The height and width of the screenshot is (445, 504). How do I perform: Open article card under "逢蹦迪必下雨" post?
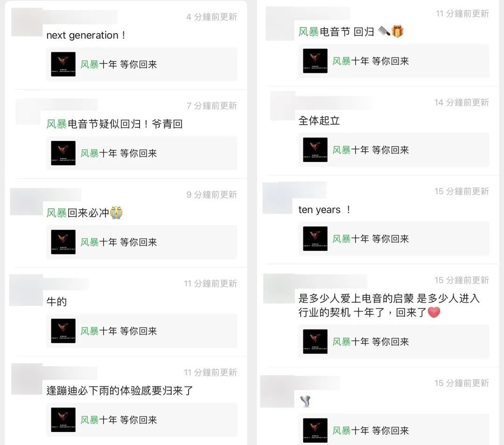pyautogui.click(x=142, y=420)
